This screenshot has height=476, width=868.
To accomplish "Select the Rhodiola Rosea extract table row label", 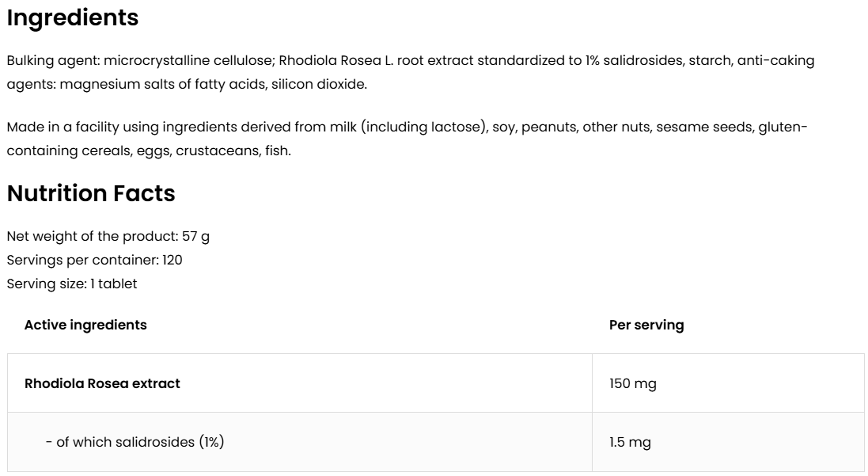I will (102, 383).
